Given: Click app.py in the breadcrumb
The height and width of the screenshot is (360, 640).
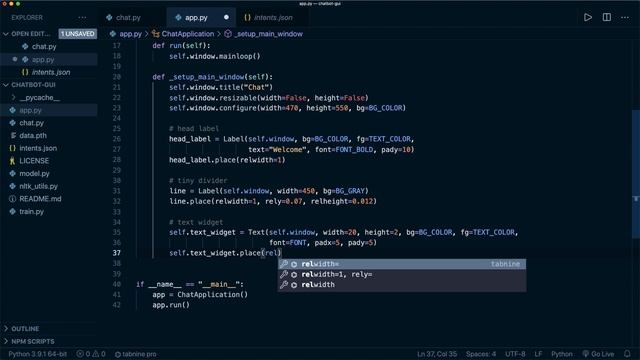Looking at the screenshot, I should (x=130, y=34).
